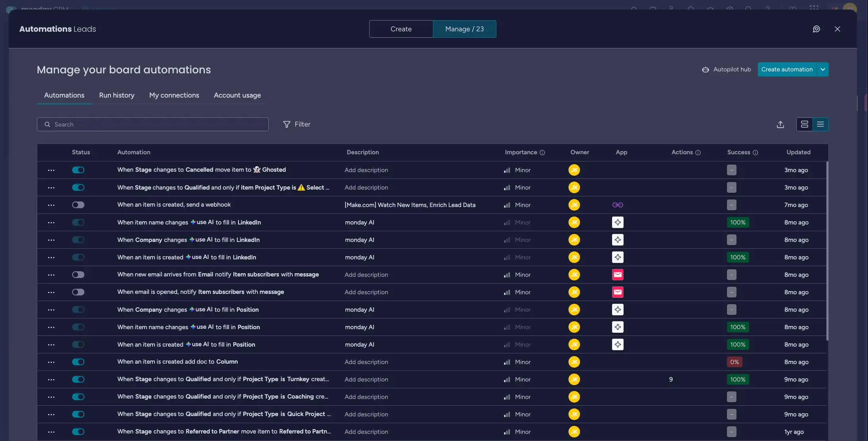Toggle 'item created add doc to Column' automation
This screenshot has height=441, width=868.
[x=78, y=362]
